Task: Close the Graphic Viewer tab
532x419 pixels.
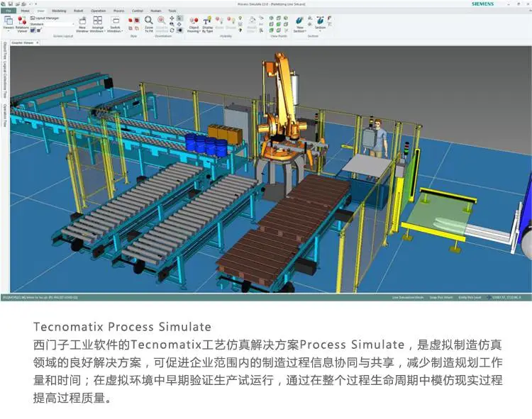Action: pyautogui.click(x=38, y=43)
